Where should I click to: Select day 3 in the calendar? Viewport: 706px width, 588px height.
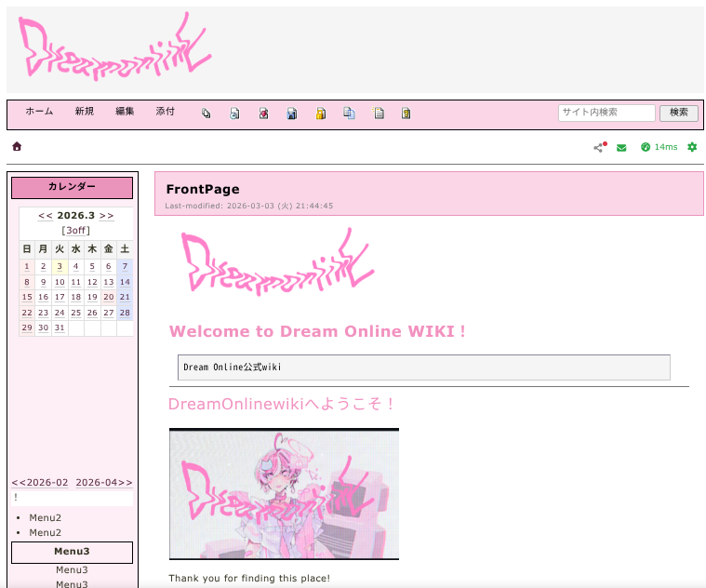[59, 267]
